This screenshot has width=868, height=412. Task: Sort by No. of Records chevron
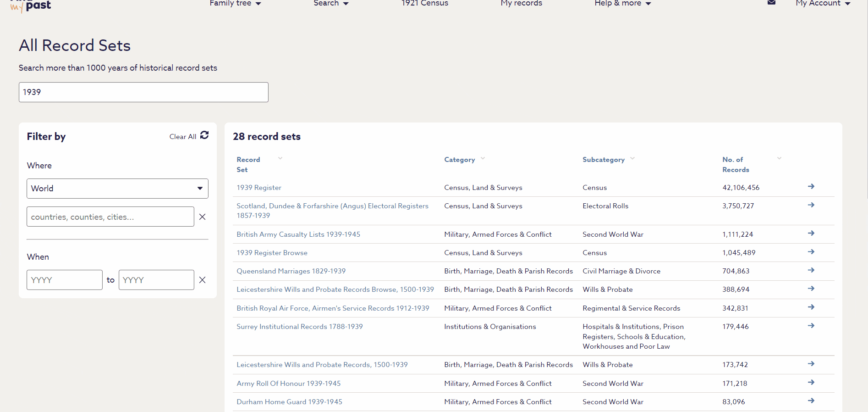(779, 158)
